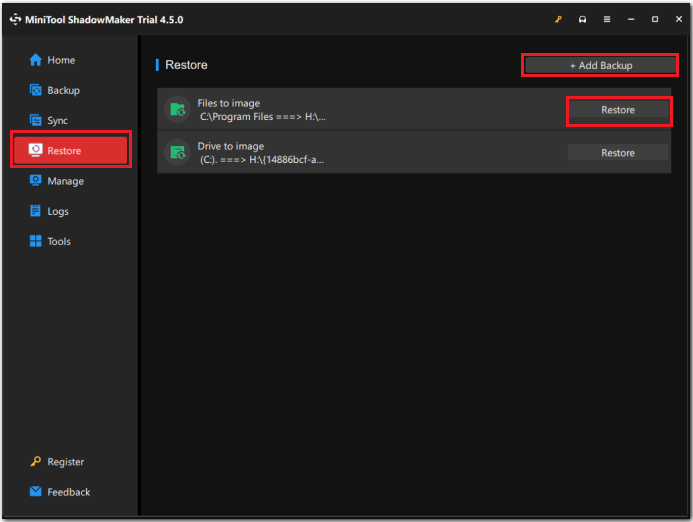Image resolution: width=693 pixels, height=522 pixels.
Task: Click the Tools grid icon
Action: point(35,241)
